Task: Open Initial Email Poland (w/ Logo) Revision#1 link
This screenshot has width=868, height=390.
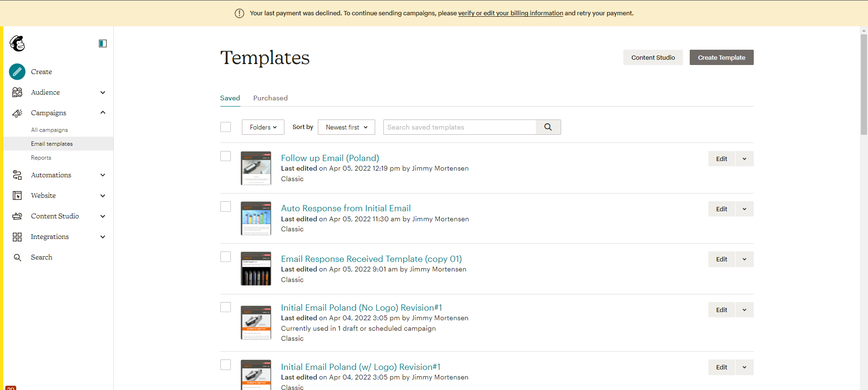Action: [x=360, y=367]
